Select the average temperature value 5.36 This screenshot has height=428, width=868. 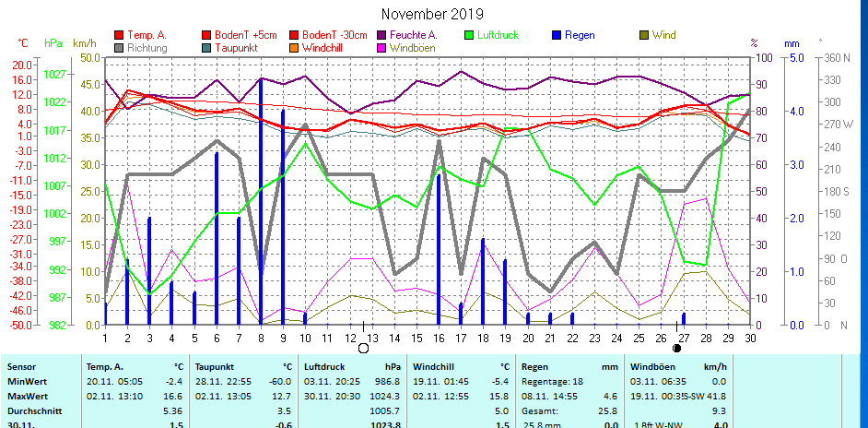click(x=172, y=412)
